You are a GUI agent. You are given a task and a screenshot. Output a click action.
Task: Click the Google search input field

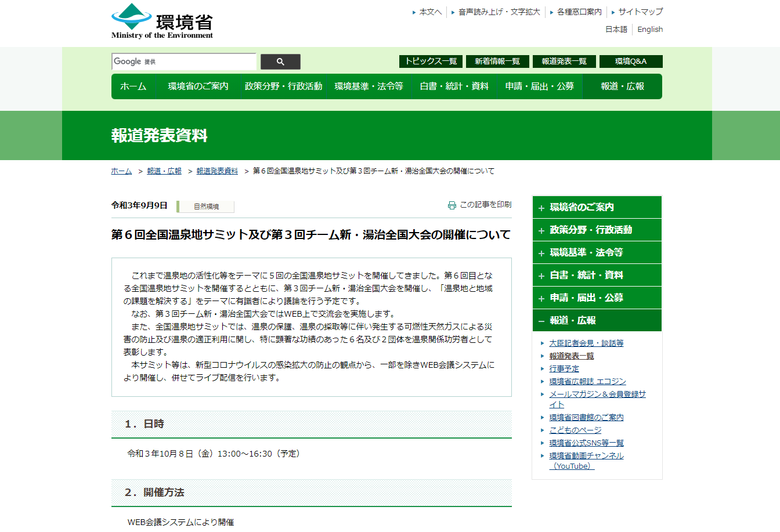pyautogui.click(x=183, y=61)
